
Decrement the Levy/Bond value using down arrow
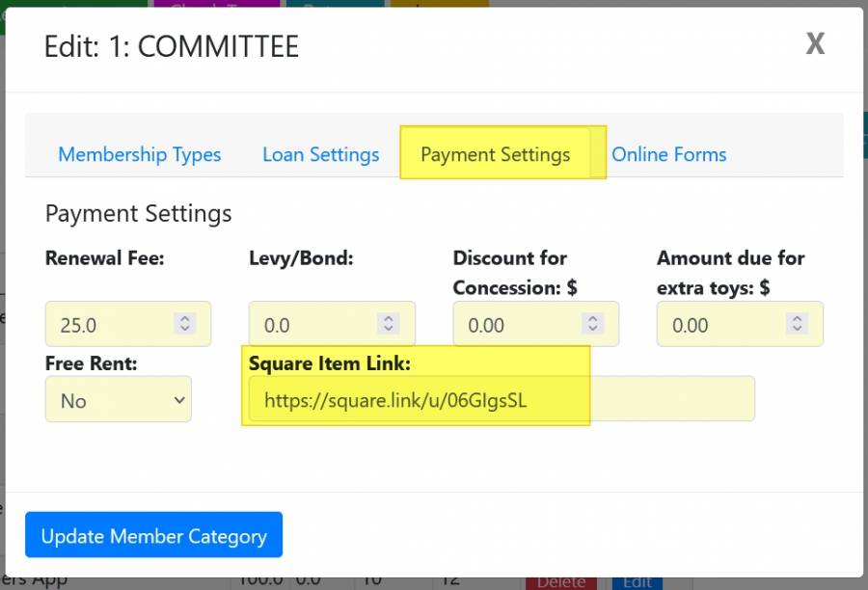[x=389, y=330]
